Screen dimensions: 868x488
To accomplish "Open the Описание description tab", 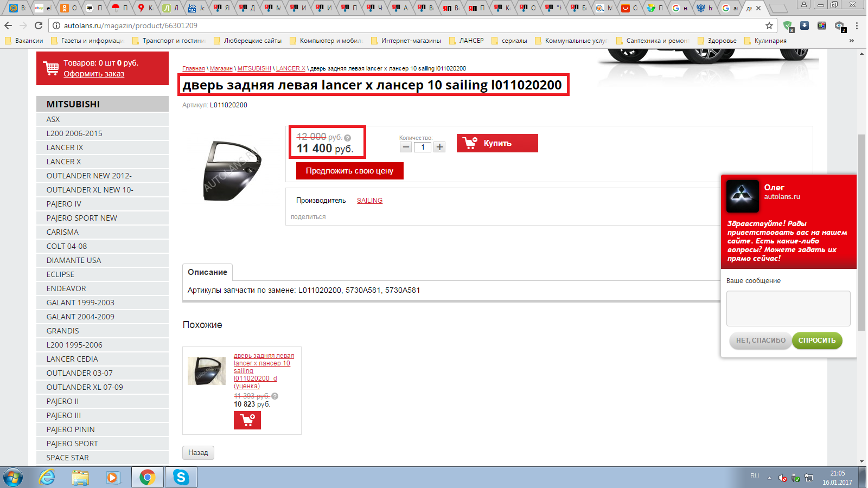I will point(208,272).
